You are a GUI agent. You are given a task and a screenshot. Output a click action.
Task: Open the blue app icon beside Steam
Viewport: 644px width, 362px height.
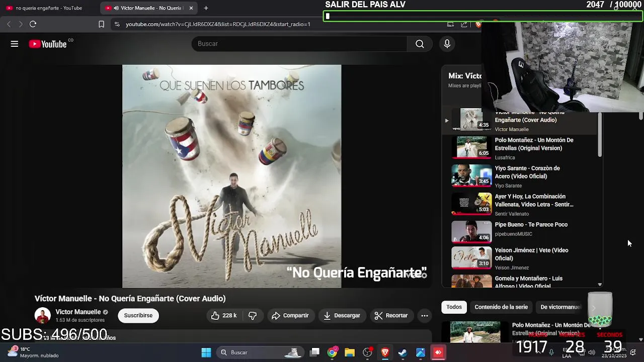(421, 352)
